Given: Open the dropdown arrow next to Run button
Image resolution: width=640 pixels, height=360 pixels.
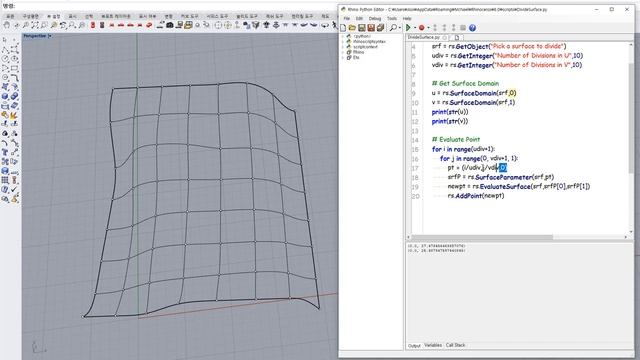Looking at the screenshot, I should click(414, 28).
